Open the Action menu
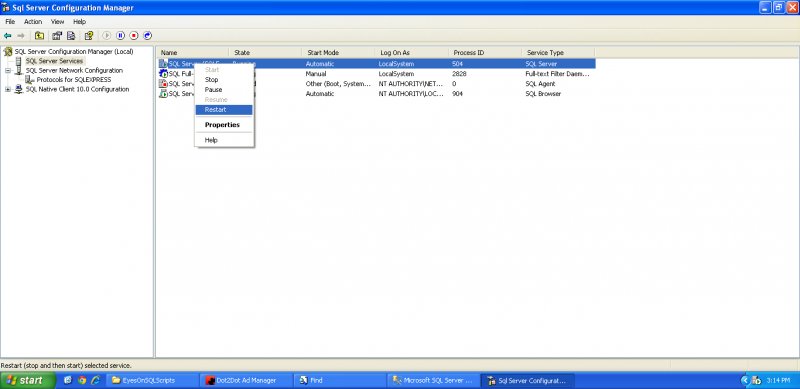 (x=33, y=22)
